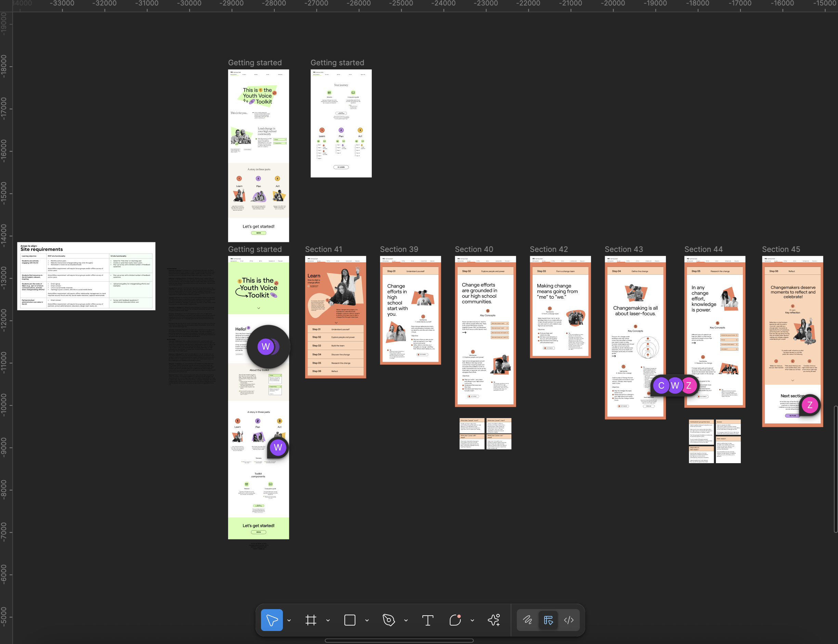The height and width of the screenshot is (644, 838).
Task: Select the Pen tool
Action: click(x=389, y=620)
